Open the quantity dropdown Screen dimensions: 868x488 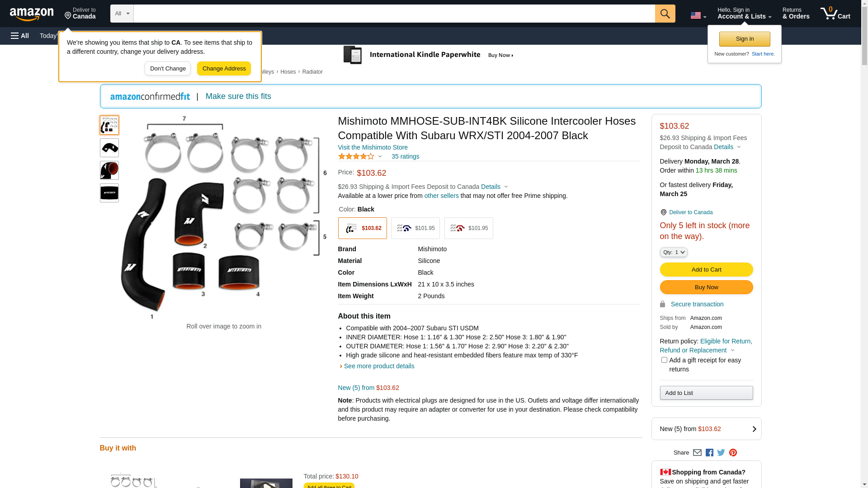pyautogui.click(x=673, y=252)
